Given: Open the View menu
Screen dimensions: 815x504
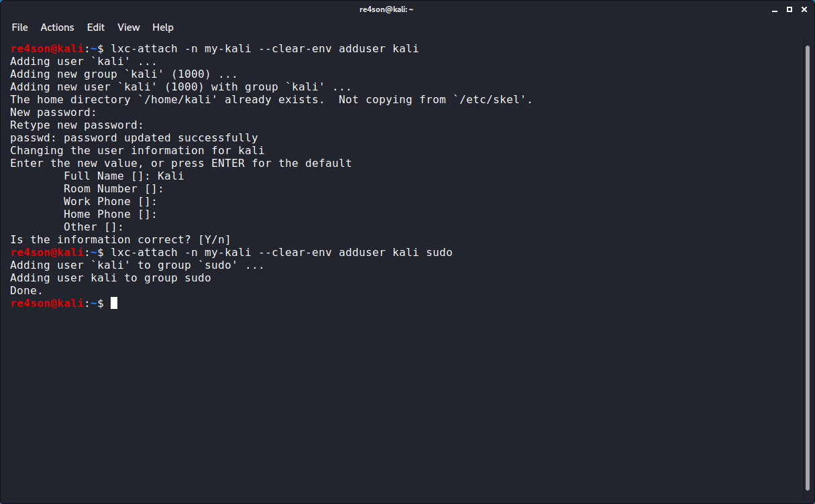Looking at the screenshot, I should click(x=128, y=27).
